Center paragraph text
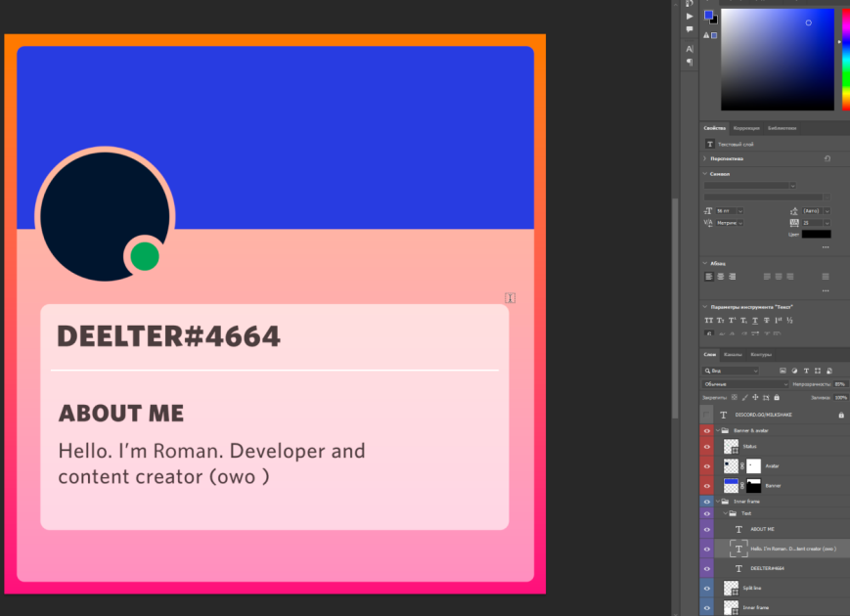This screenshot has height=616, width=850. (721, 277)
